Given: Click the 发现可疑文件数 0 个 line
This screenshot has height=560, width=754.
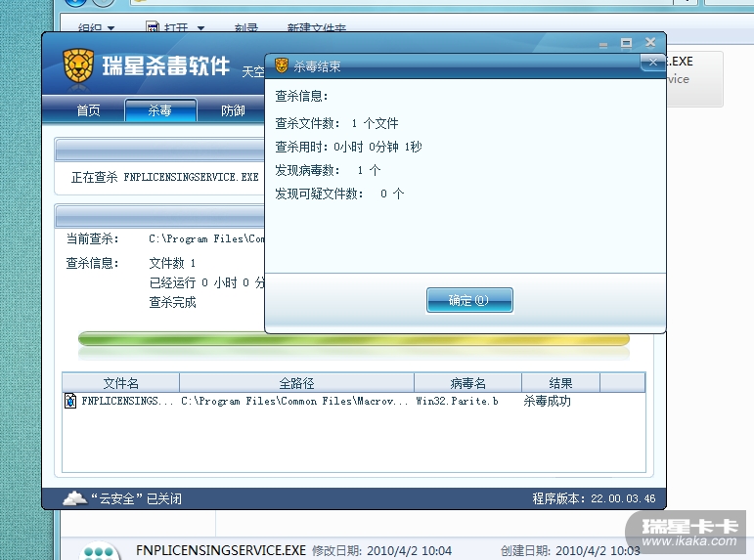Looking at the screenshot, I should (x=339, y=194).
